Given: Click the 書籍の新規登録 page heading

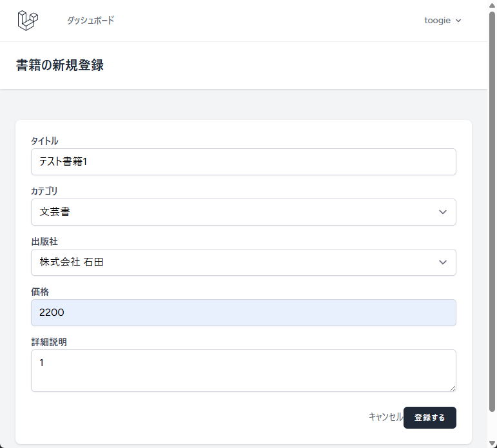Looking at the screenshot, I should point(59,65).
